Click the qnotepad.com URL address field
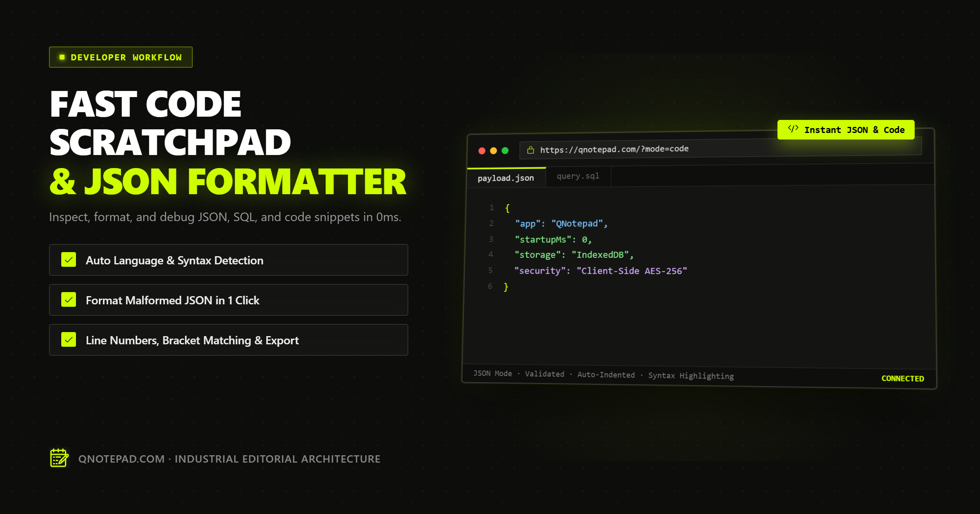980x514 pixels. click(x=720, y=148)
